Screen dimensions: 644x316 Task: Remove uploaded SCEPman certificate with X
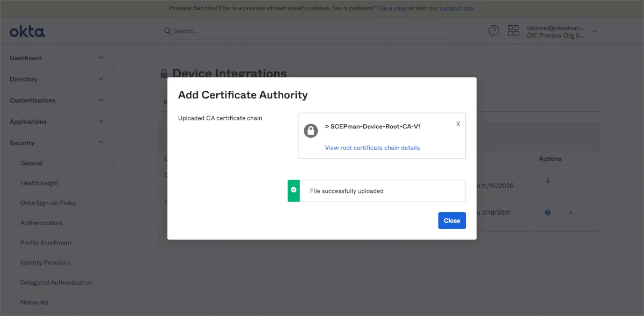458,124
